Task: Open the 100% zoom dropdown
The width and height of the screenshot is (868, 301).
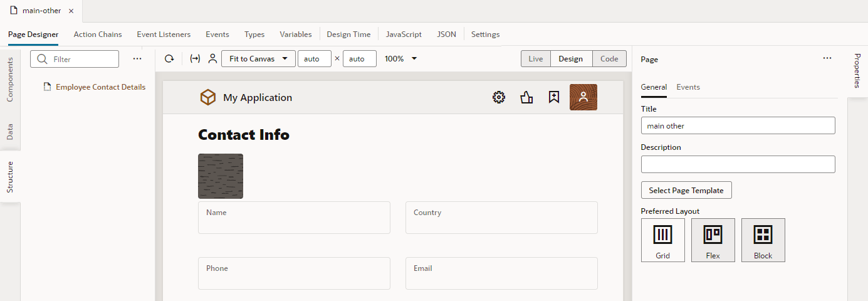Action: click(401, 59)
